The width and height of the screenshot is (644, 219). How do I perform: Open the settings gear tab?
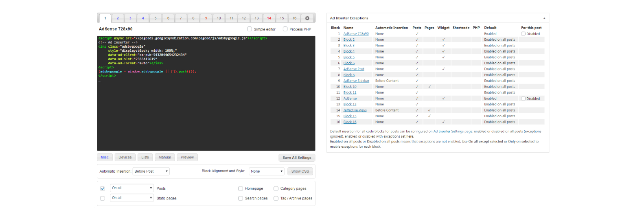307,18
